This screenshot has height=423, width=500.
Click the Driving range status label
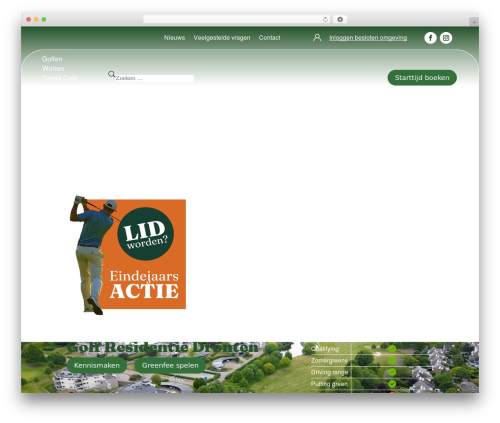(329, 372)
